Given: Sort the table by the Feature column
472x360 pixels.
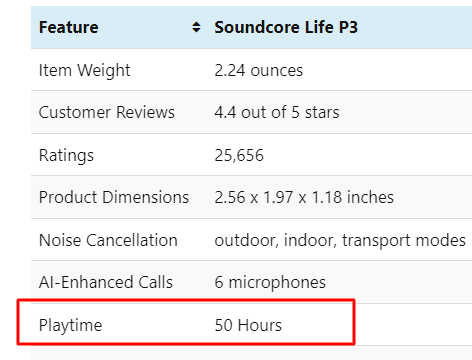Looking at the screenshot, I should tap(196, 27).
